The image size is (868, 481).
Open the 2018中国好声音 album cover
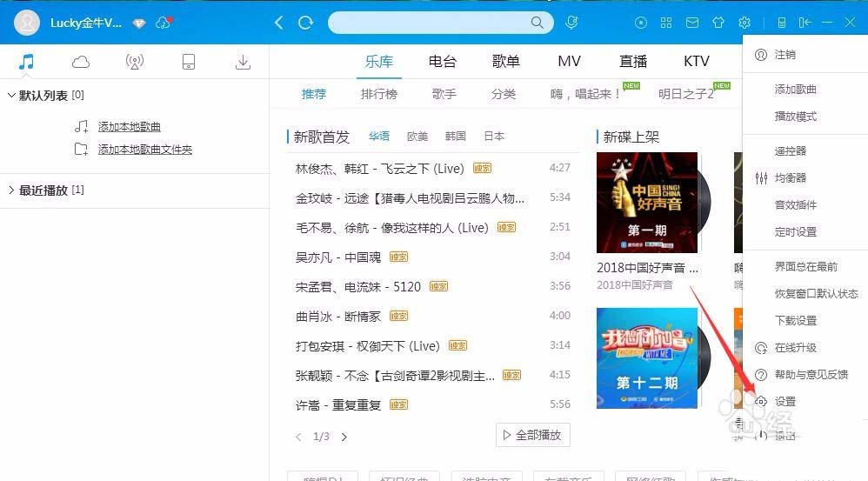pyautogui.click(x=647, y=203)
